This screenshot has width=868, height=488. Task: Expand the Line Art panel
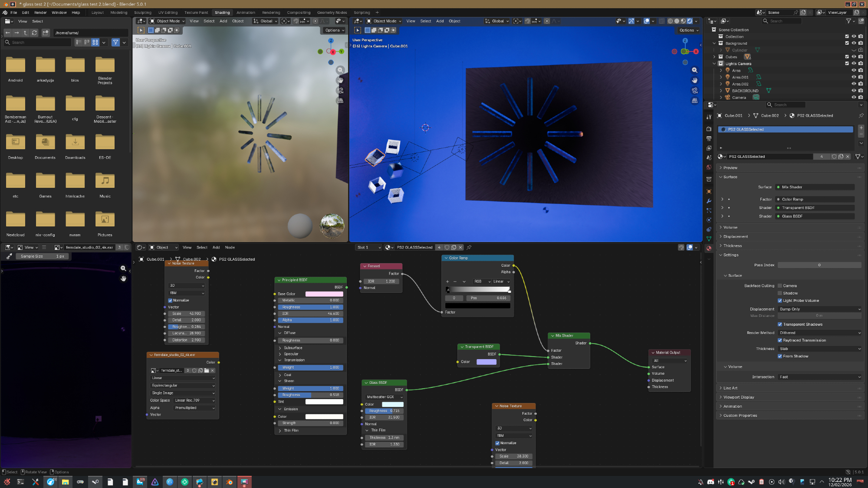point(730,388)
